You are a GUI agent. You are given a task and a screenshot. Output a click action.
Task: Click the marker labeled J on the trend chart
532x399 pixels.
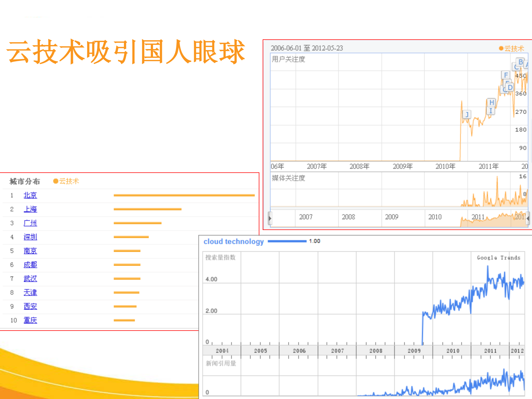(467, 115)
